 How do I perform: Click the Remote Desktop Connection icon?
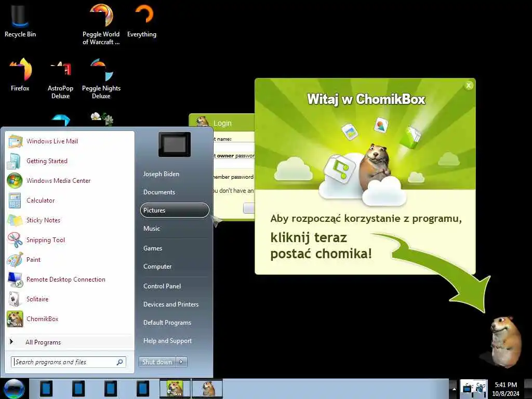point(15,280)
